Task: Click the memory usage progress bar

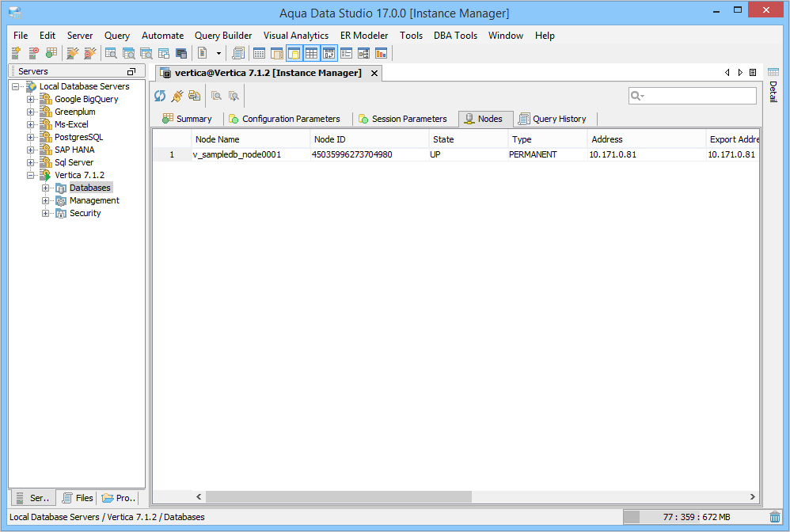Action: (x=695, y=517)
